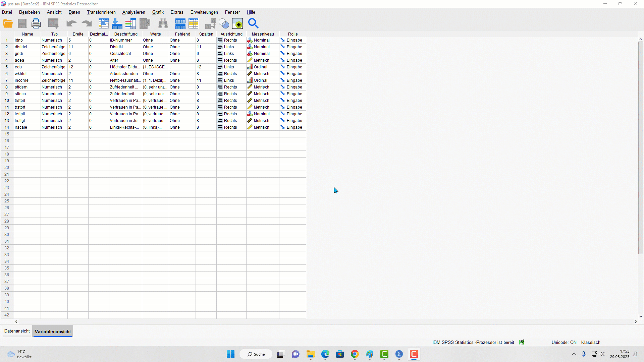Open data document with folder icon
Viewport: 644px width, 362px height.
coord(8,23)
